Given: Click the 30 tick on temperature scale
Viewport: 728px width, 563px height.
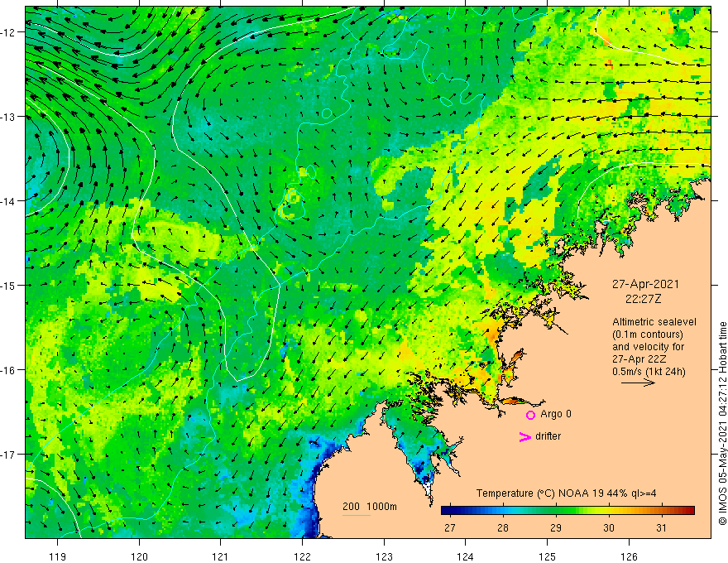Looking at the screenshot, I should pos(609,527).
